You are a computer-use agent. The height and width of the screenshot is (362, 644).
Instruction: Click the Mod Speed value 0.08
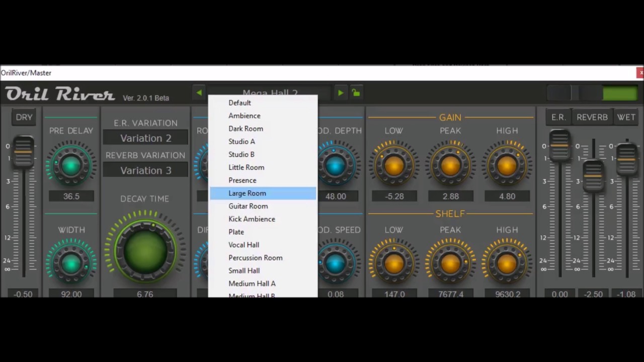pyautogui.click(x=336, y=294)
